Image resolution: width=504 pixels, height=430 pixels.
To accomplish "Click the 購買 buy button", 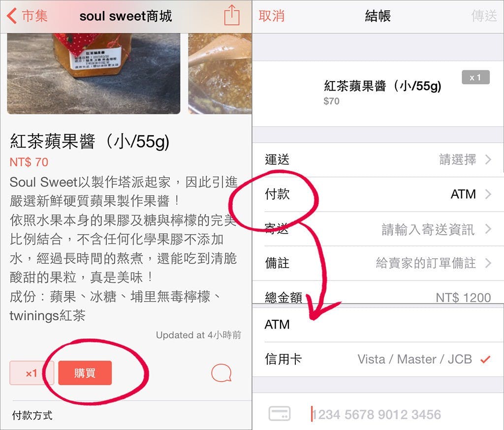I will point(85,373).
